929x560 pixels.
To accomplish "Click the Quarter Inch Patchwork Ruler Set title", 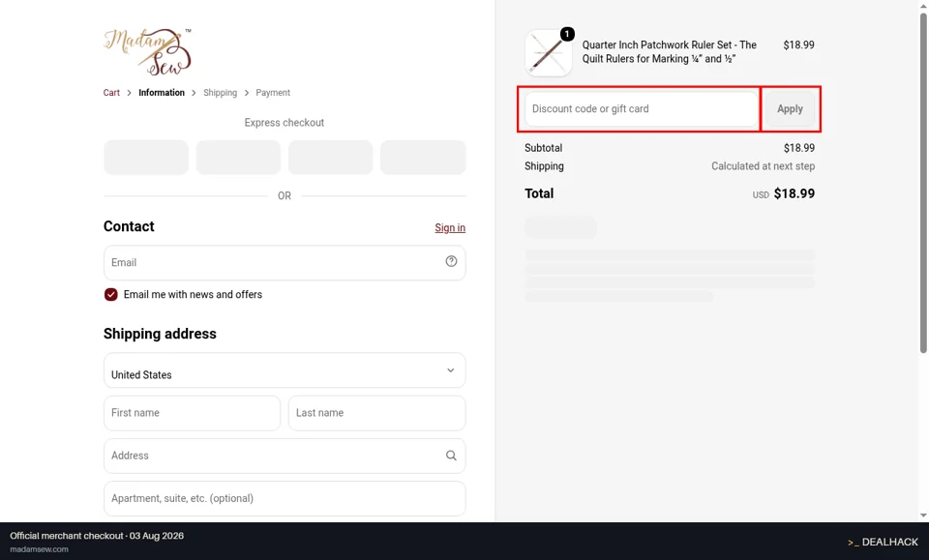I will 670,51.
